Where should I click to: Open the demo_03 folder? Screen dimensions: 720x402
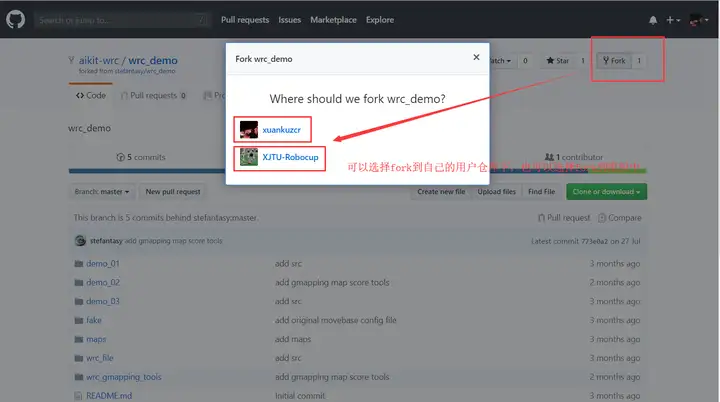click(103, 301)
